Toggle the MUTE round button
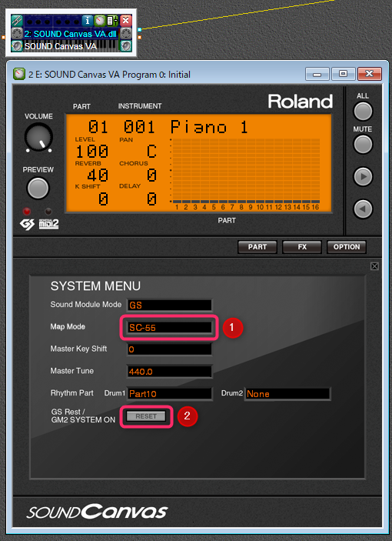392x541 pixels. pyautogui.click(x=363, y=144)
